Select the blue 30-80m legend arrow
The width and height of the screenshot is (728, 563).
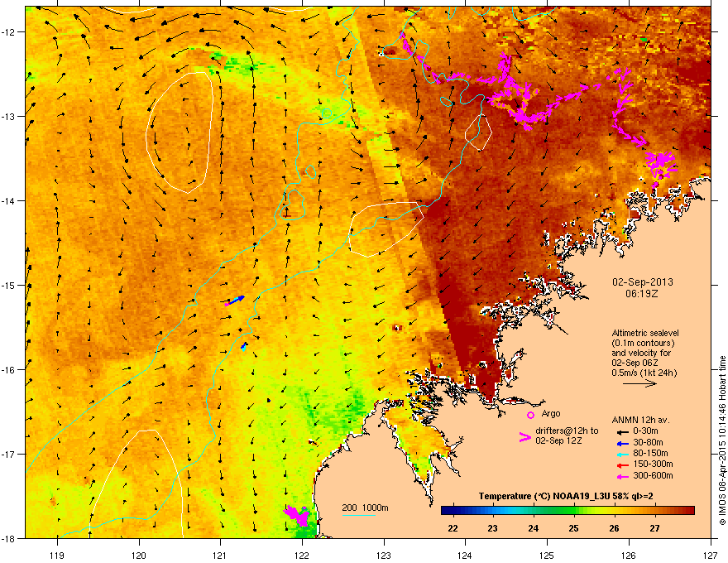[622, 443]
